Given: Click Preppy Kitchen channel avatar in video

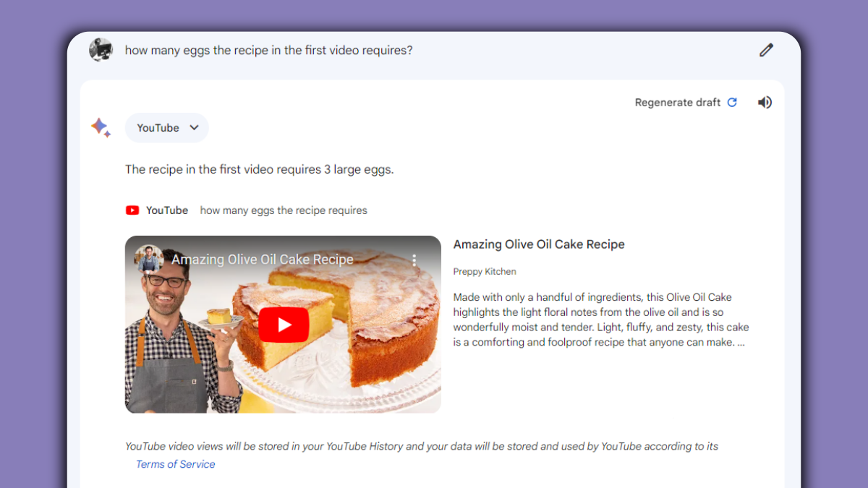Looking at the screenshot, I should click(149, 259).
